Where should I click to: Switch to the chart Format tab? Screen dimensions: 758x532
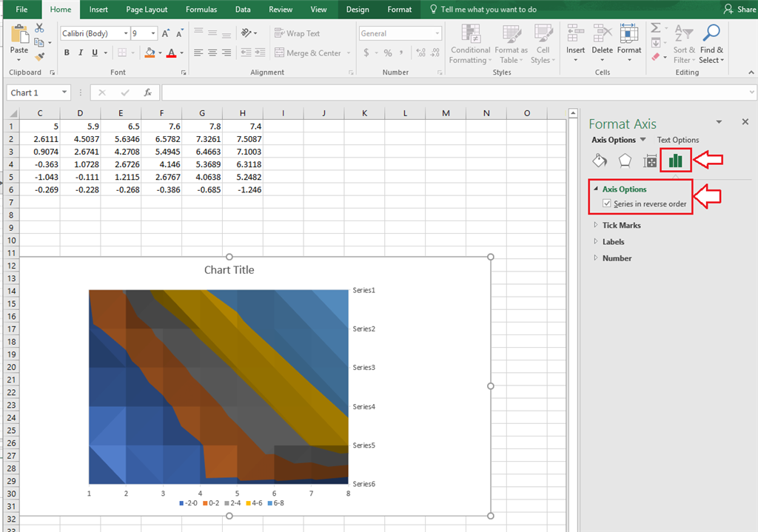tap(399, 9)
